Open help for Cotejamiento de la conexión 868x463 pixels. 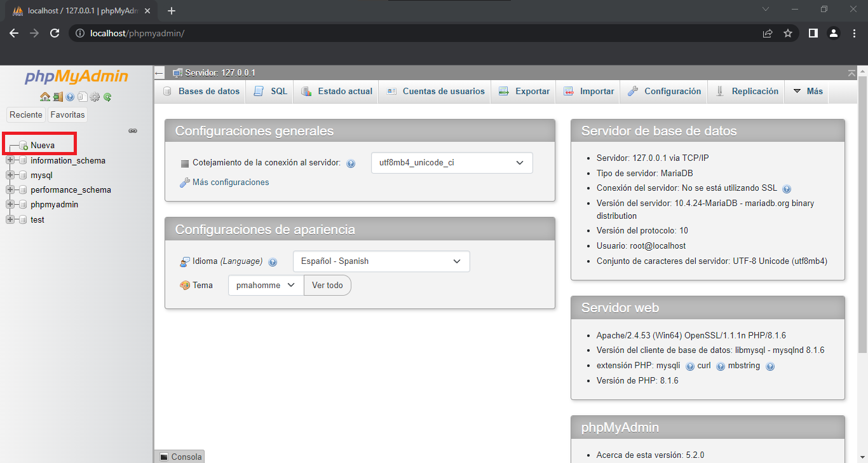click(x=351, y=163)
